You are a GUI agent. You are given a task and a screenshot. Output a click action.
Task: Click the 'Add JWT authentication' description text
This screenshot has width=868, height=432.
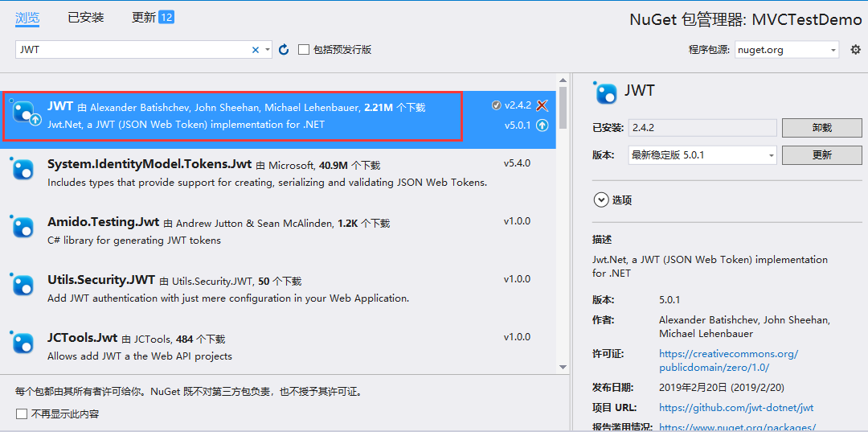click(x=228, y=298)
